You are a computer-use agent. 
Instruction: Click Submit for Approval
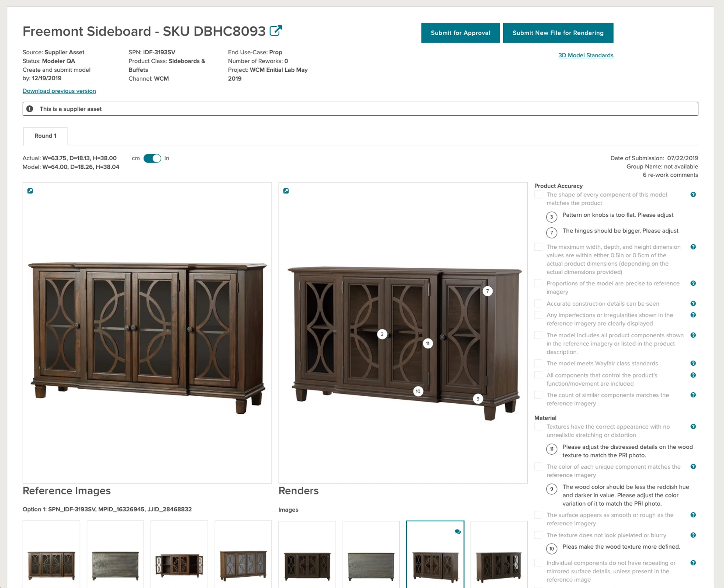click(460, 33)
